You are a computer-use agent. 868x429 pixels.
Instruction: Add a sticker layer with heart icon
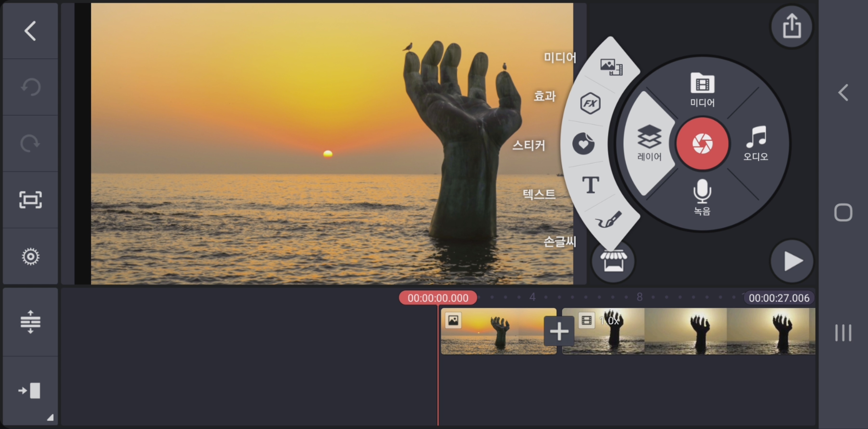(583, 144)
